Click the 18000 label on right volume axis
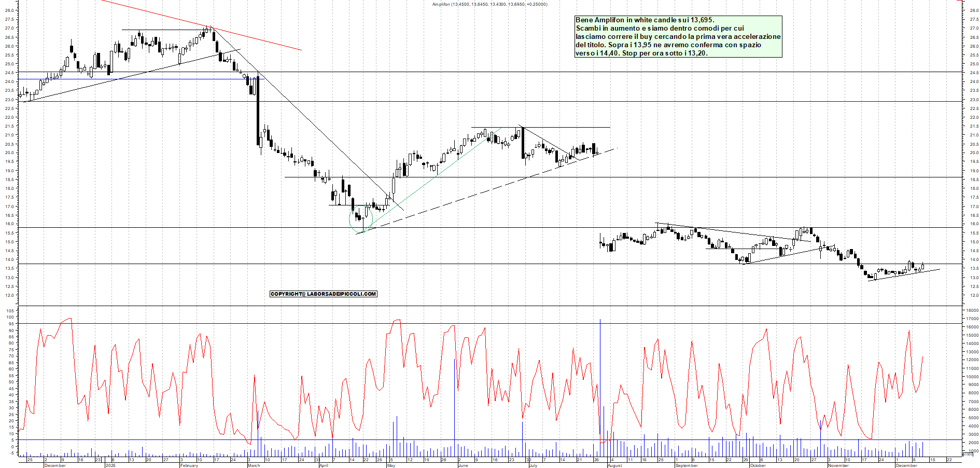980x468 pixels. point(972,311)
